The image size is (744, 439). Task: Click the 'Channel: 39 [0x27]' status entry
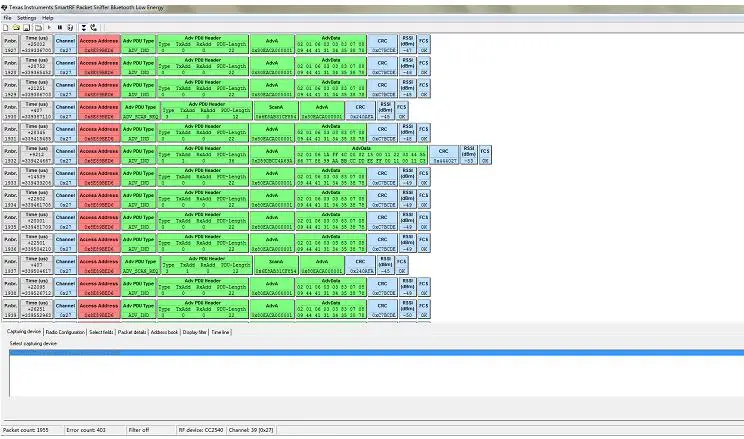pos(251,430)
